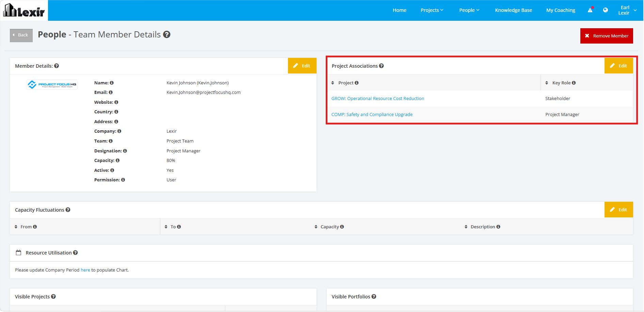
Task: Click the Project Team value
Action: pyautogui.click(x=180, y=141)
